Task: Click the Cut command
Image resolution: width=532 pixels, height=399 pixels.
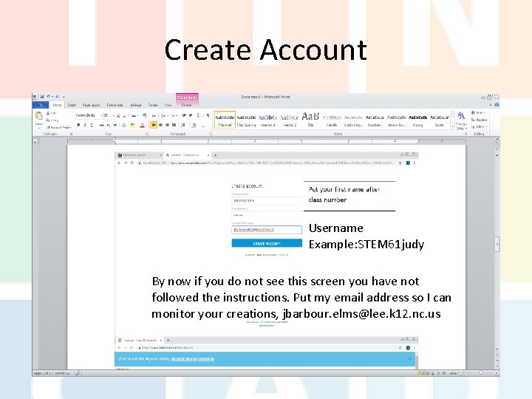Action: (x=51, y=113)
